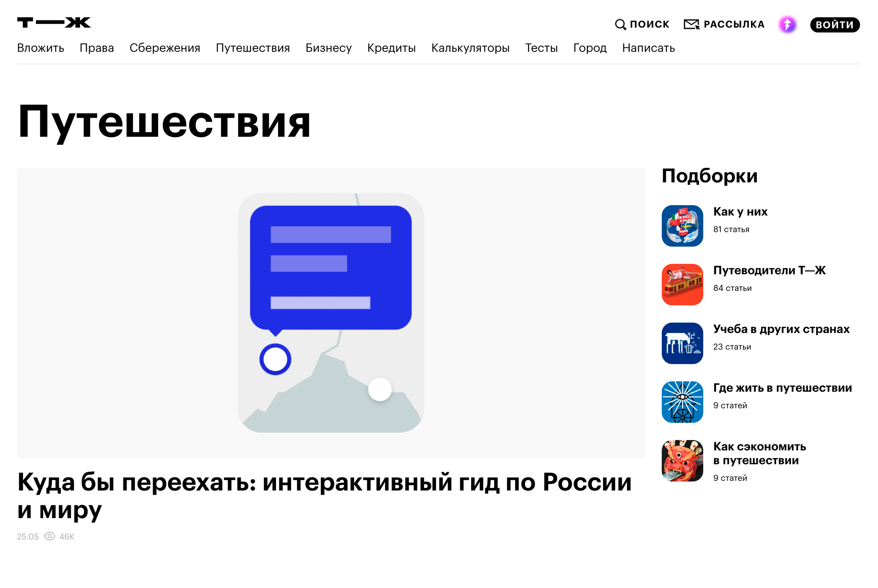The image size is (878, 588).
Task: Click the Тесты navigation link
Action: click(x=541, y=48)
